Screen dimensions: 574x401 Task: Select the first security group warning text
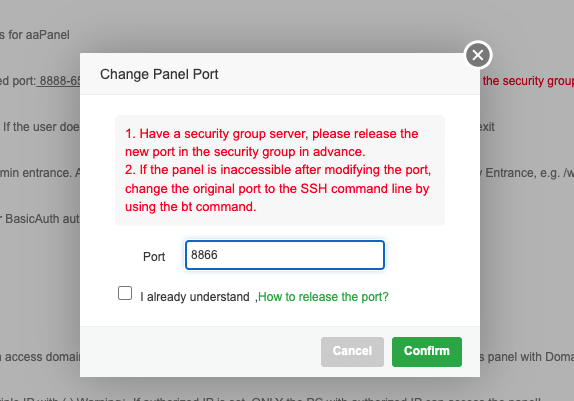pyautogui.click(x=272, y=143)
